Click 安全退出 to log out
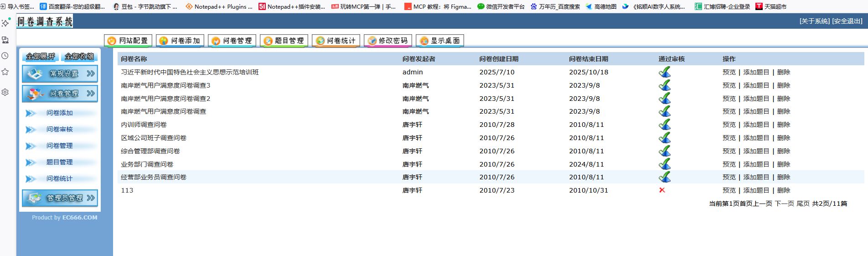Screen dimensions: 868x256 point(847,21)
